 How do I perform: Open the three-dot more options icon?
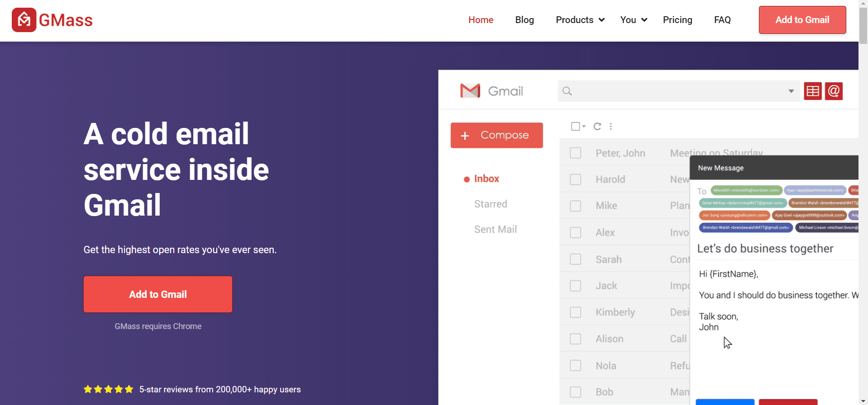point(611,127)
